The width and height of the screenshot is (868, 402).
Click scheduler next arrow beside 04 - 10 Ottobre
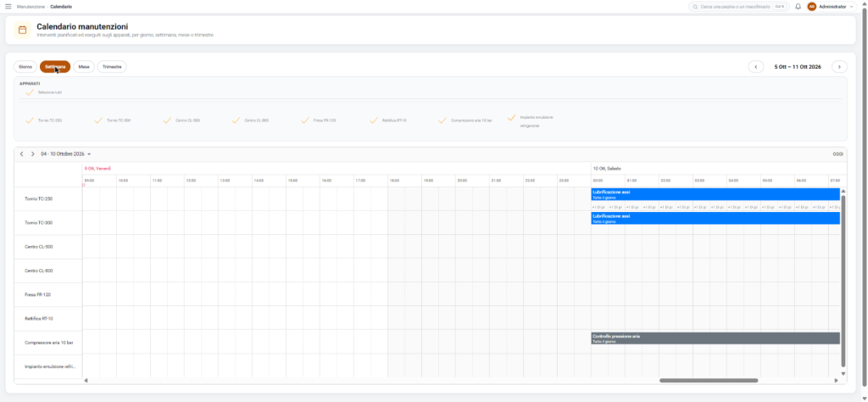pos(33,154)
